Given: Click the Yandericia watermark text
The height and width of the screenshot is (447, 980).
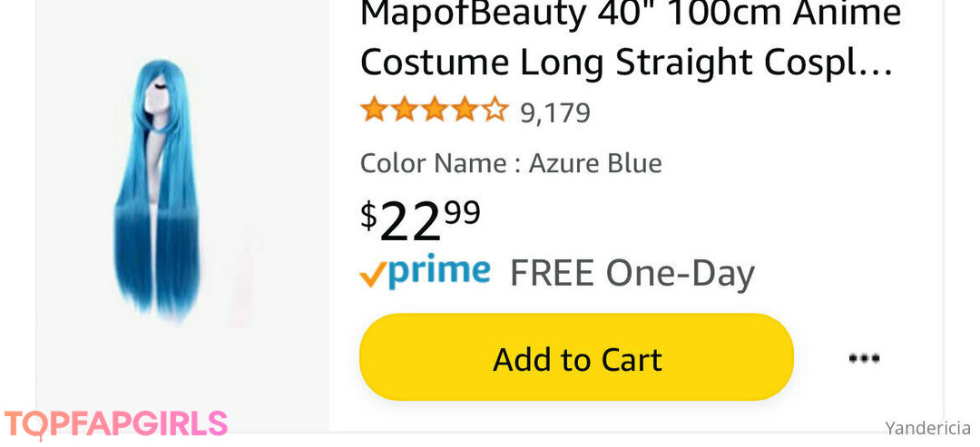Looking at the screenshot, I should (x=927, y=428).
